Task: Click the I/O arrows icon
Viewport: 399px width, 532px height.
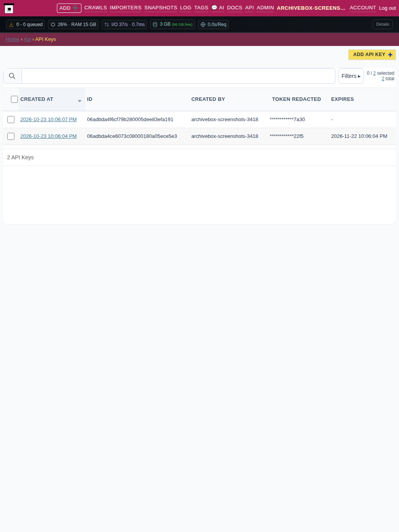Action: point(107,25)
